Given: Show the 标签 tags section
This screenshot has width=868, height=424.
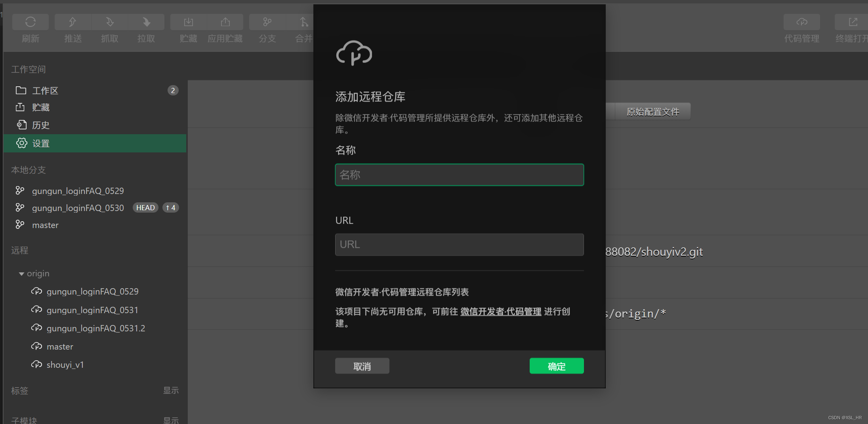Looking at the screenshot, I should pos(171,390).
